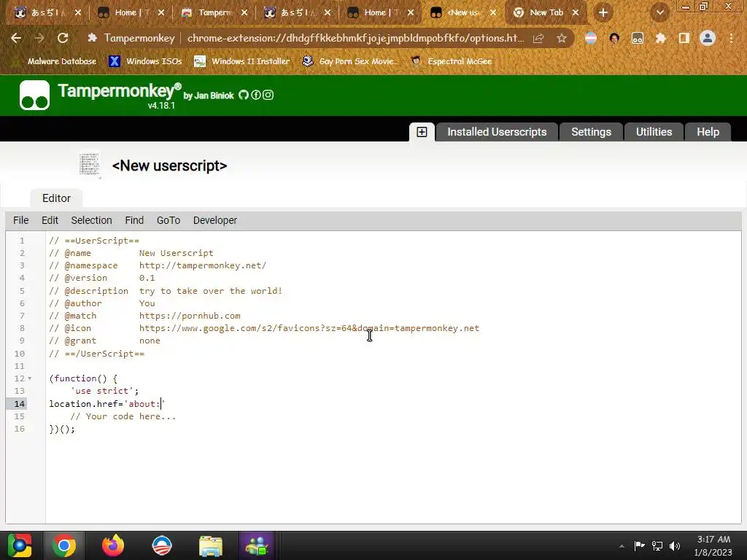
Task: Show hidden tray icons arrow
Action: pyautogui.click(x=622, y=546)
